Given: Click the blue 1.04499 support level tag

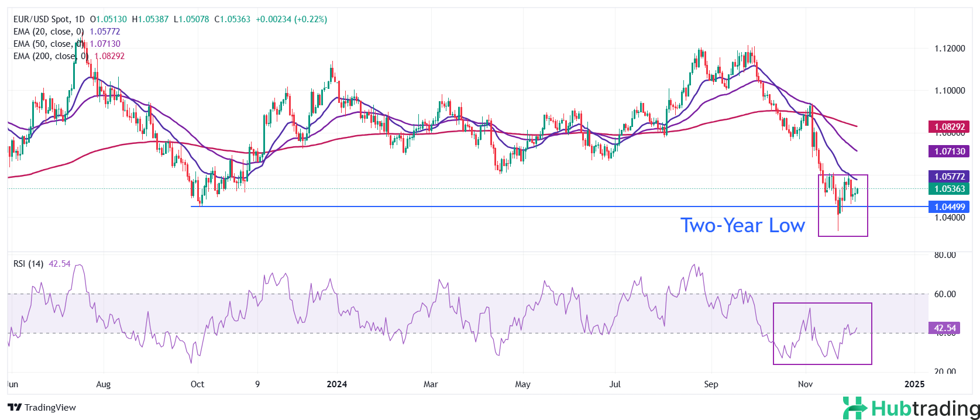Looking at the screenshot, I should click(948, 206).
